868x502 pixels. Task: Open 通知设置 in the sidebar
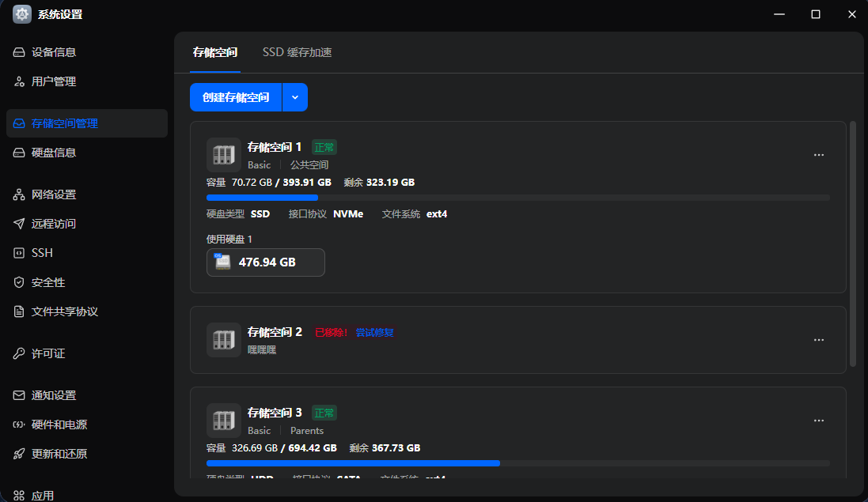click(87, 395)
